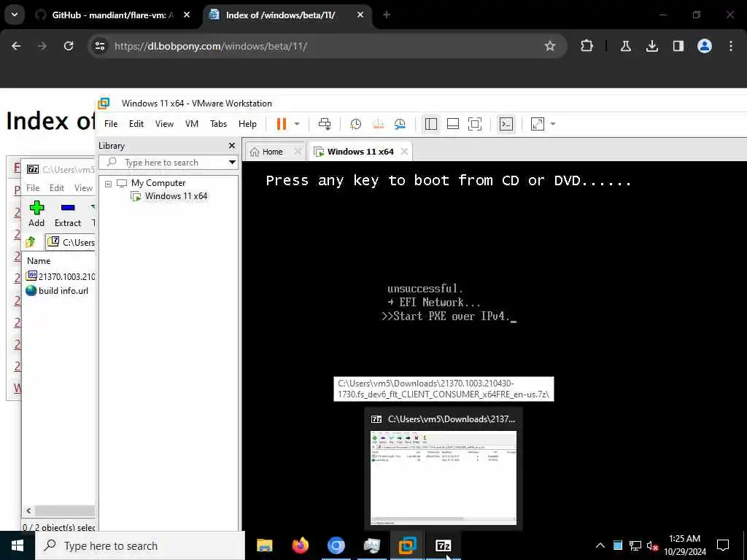The width and height of the screenshot is (747, 560).
Task: Toggle the browser side panel
Action: click(x=678, y=46)
